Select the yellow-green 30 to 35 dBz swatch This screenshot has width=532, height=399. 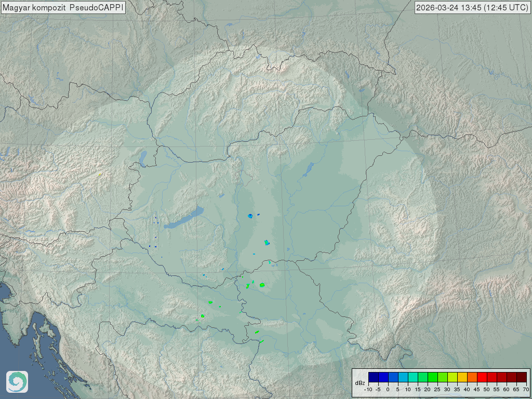pos(452,377)
